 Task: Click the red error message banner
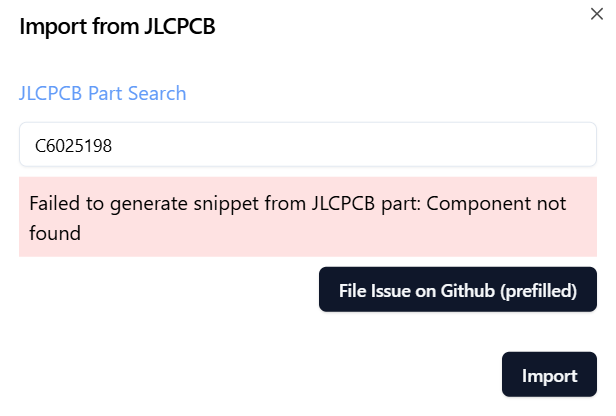point(307,218)
